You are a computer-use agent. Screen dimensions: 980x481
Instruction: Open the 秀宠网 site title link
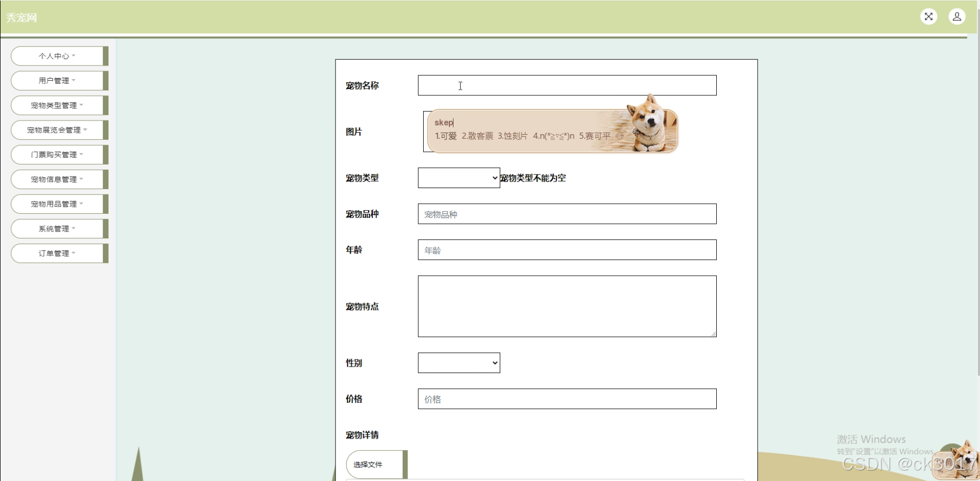(21, 18)
